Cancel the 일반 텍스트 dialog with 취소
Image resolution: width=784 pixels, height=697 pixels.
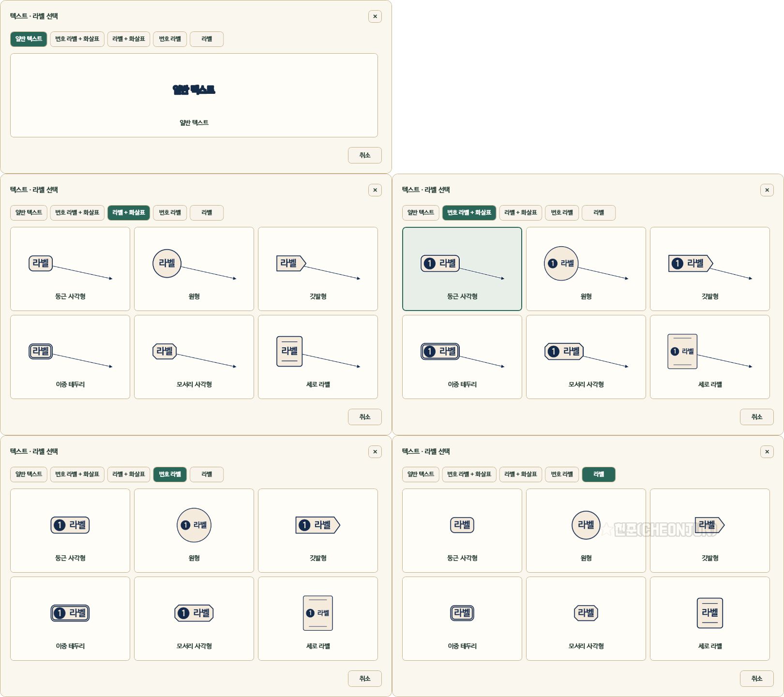point(365,155)
